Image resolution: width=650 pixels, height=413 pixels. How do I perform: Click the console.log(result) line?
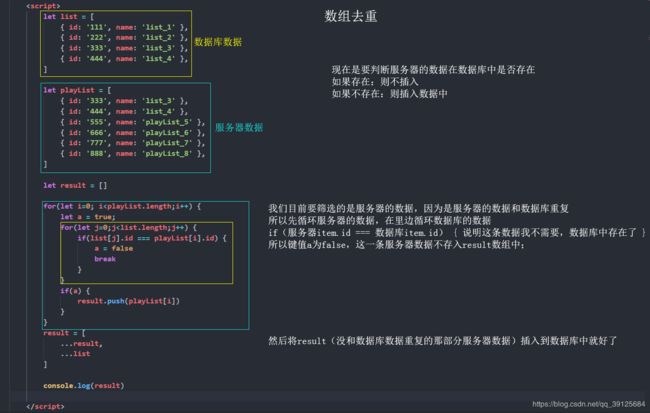tap(84, 386)
